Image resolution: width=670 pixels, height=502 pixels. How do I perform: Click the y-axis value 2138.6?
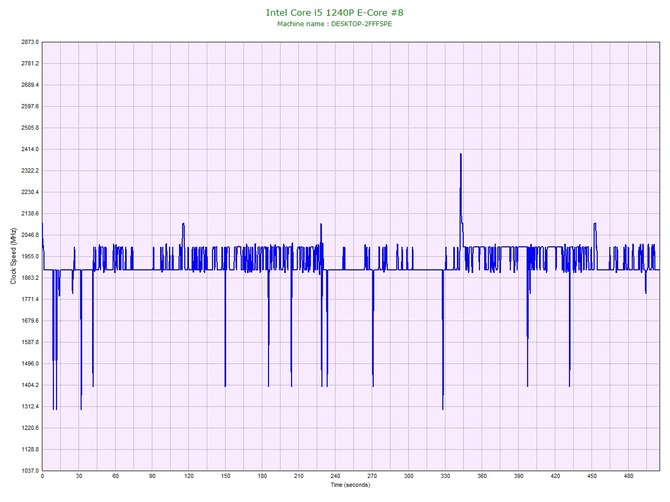click(30, 214)
